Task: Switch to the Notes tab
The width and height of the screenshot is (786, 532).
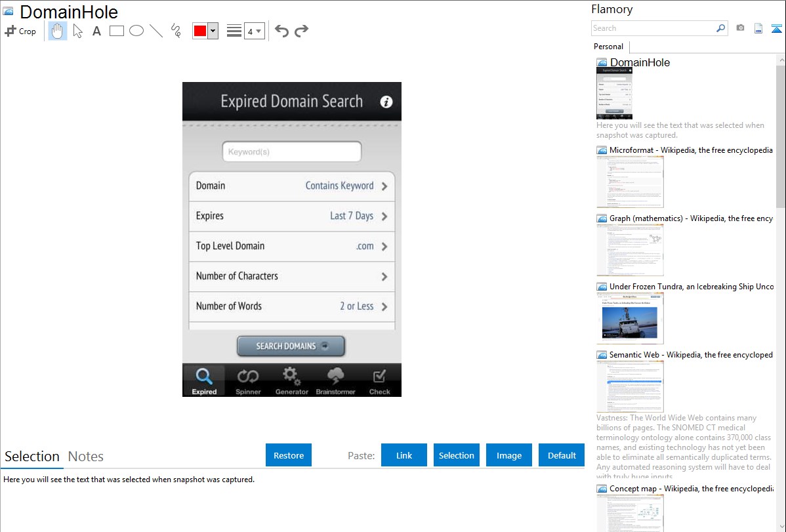Action: (x=86, y=457)
